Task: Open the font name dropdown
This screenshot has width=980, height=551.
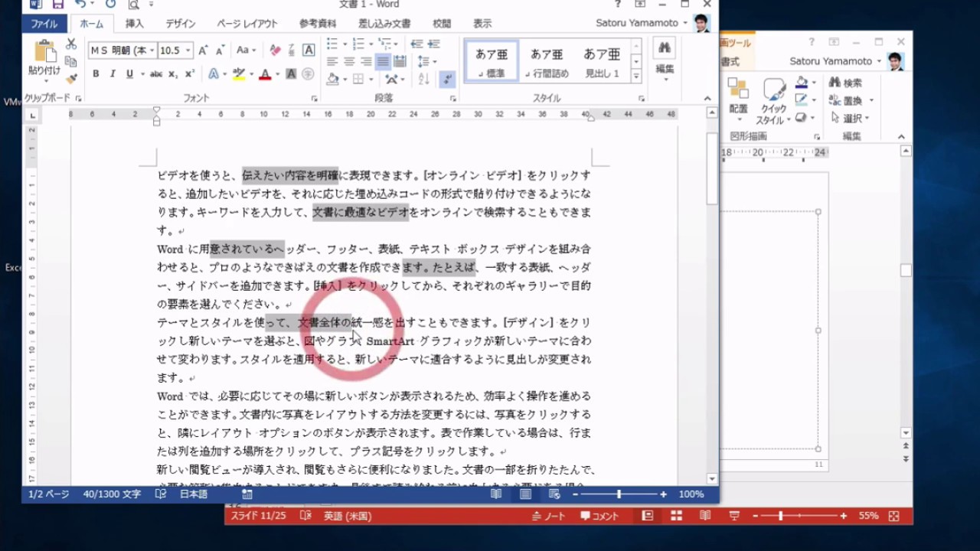Action: [152, 51]
